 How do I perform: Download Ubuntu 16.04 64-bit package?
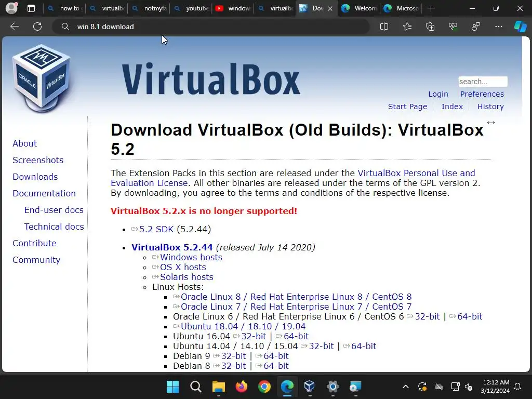(296, 336)
